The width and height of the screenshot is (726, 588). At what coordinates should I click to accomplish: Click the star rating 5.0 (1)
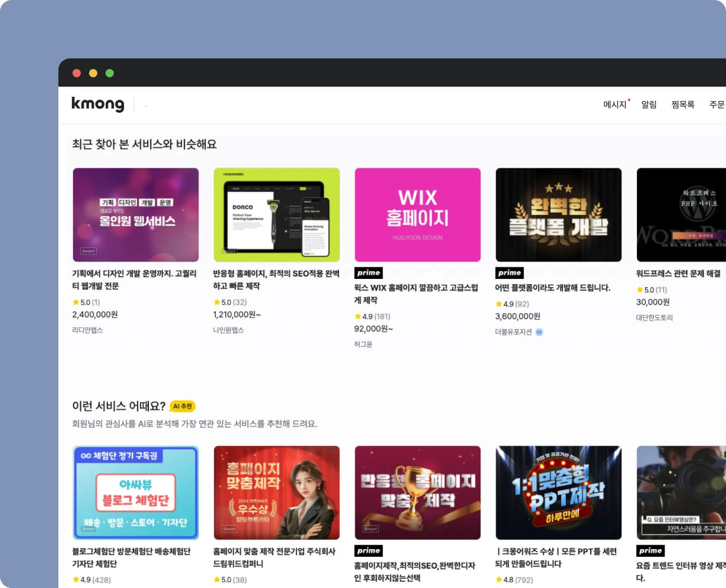pos(87,302)
